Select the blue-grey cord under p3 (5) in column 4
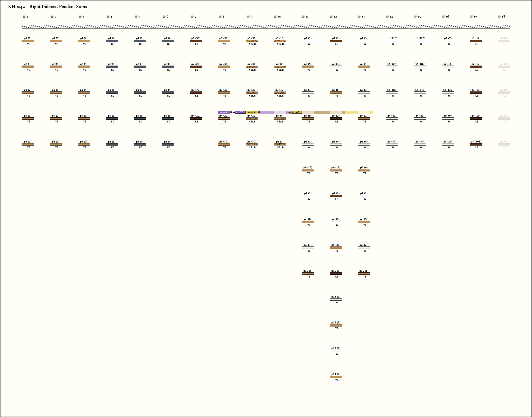This screenshot has height=417, width=532. [x=112, y=93]
